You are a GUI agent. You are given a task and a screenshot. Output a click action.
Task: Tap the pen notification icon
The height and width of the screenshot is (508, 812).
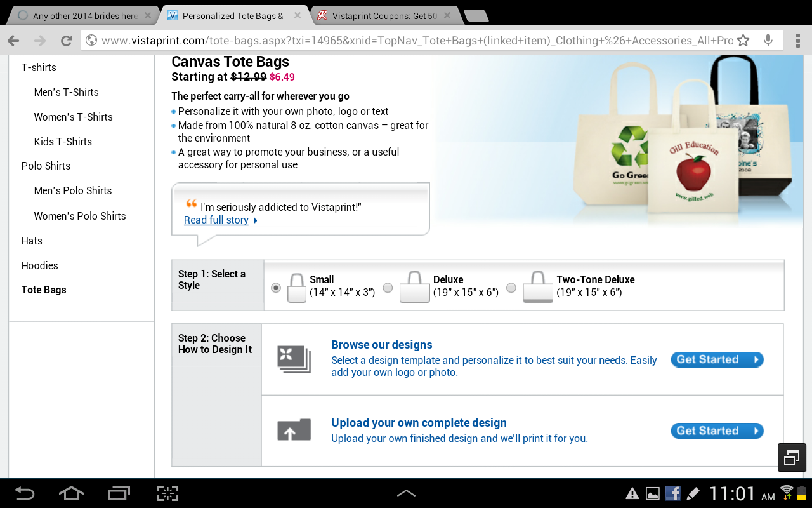tap(693, 493)
